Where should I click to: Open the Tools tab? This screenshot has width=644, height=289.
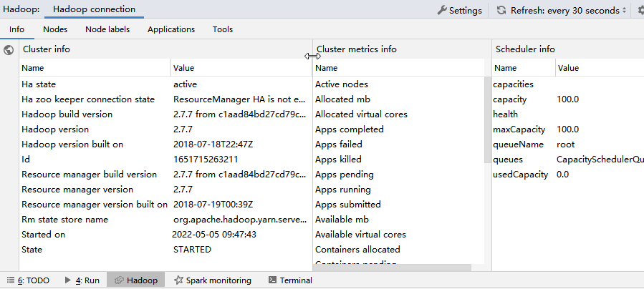pyautogui.click(x=223, y=29)
